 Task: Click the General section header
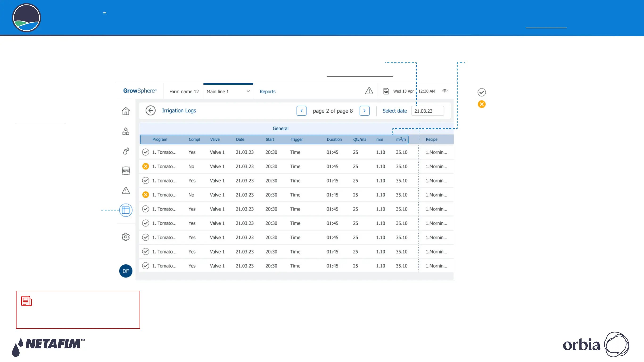tap(281, 128)
